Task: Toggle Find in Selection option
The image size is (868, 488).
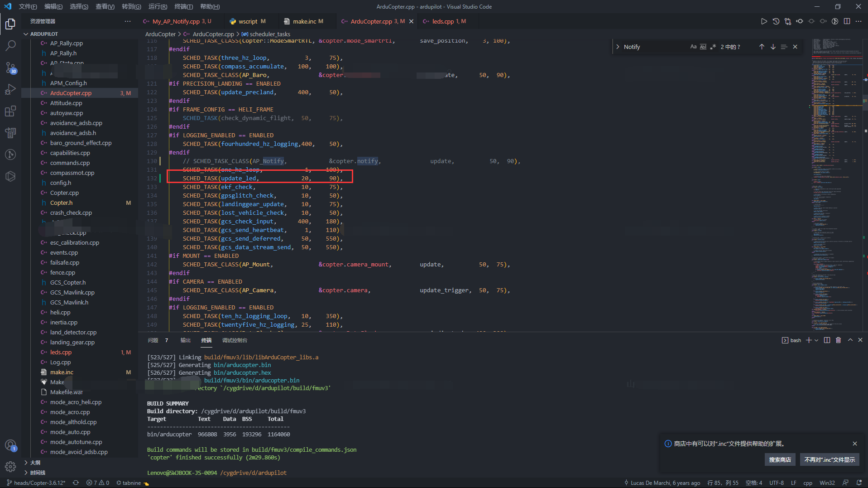Action: click(784, 47)
